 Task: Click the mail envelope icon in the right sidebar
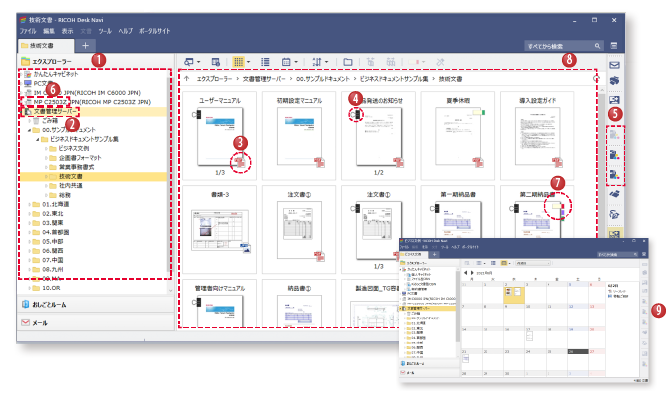pos(614,65)
